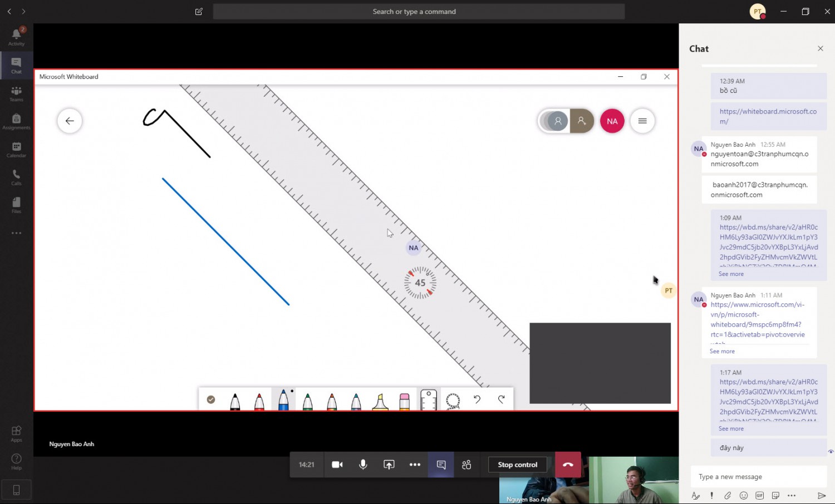This screenshot has width=835, height=504.
Task: Open the microsoft.com whiteboard link from Nguyen Bao Anh
Action: (758, 319)
